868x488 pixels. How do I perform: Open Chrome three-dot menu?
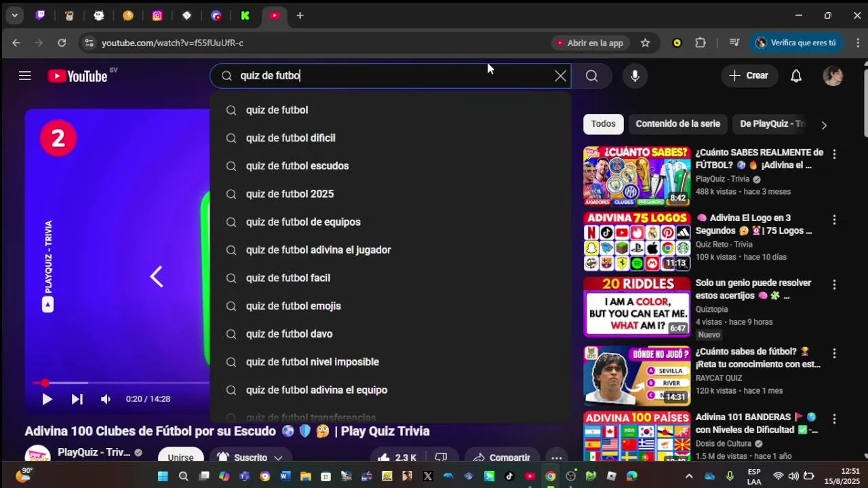point(858,43)
